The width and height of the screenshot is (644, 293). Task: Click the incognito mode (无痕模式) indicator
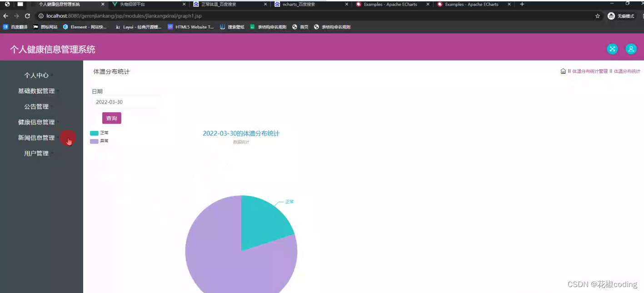621,16
